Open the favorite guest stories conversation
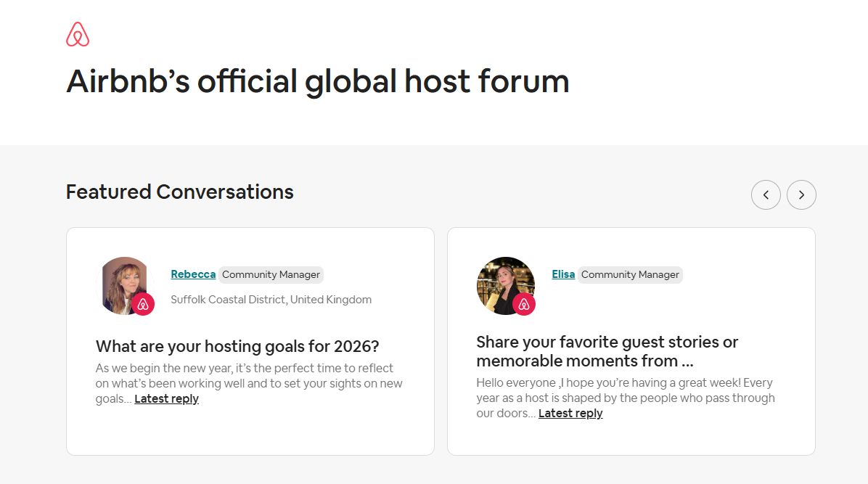 point(607,351)
